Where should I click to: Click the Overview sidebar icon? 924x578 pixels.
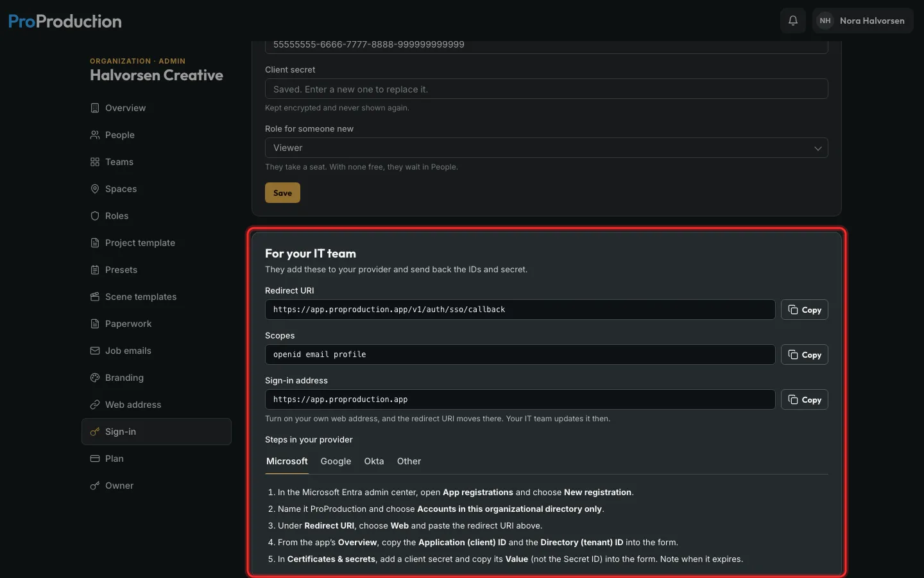click(95, 108)
